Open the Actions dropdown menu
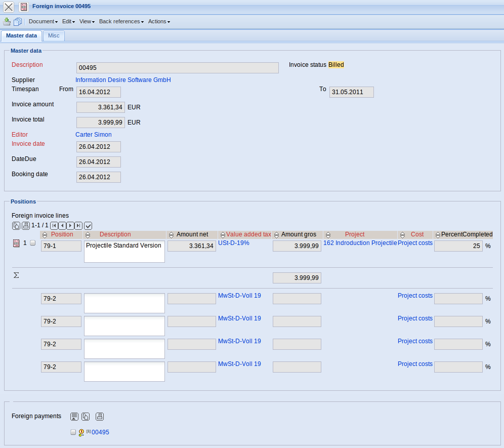 (x=159, y=22)
